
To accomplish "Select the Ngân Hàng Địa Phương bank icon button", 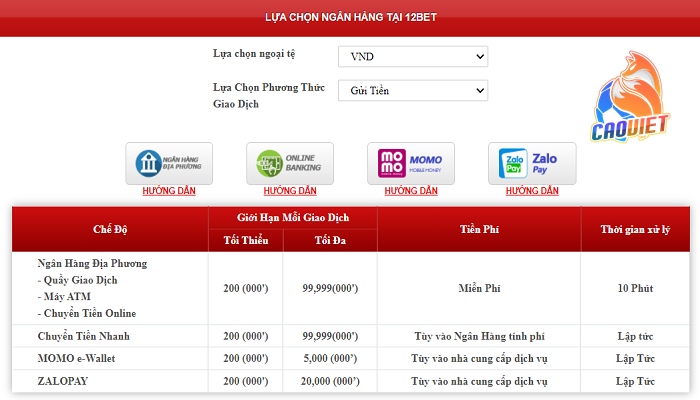I will tap(169, 163).
